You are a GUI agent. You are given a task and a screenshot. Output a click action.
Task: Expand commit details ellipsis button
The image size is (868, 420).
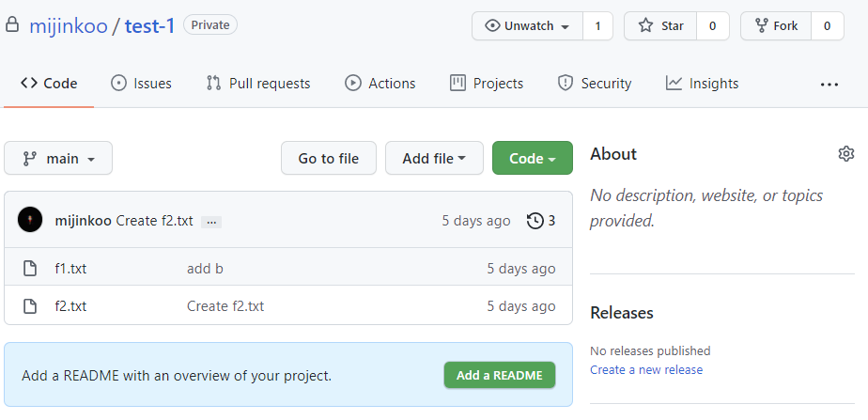tap(211, 222)
